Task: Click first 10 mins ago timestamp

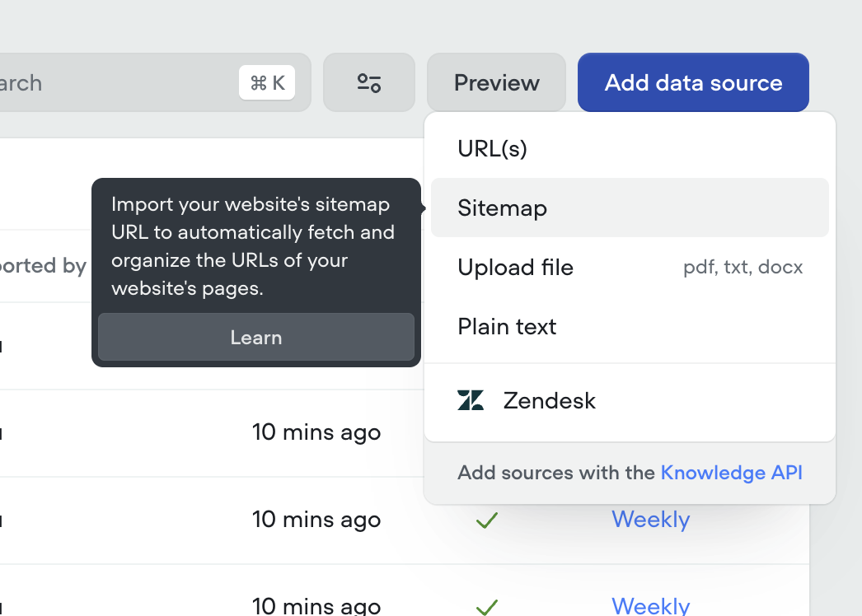Action: tap(316, 432)
